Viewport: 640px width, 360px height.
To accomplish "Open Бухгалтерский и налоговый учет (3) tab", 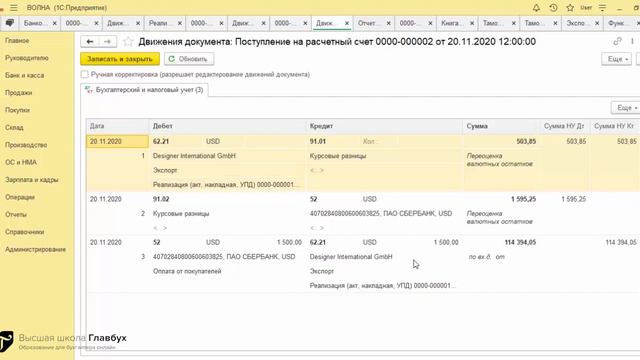I will [144, 90].
